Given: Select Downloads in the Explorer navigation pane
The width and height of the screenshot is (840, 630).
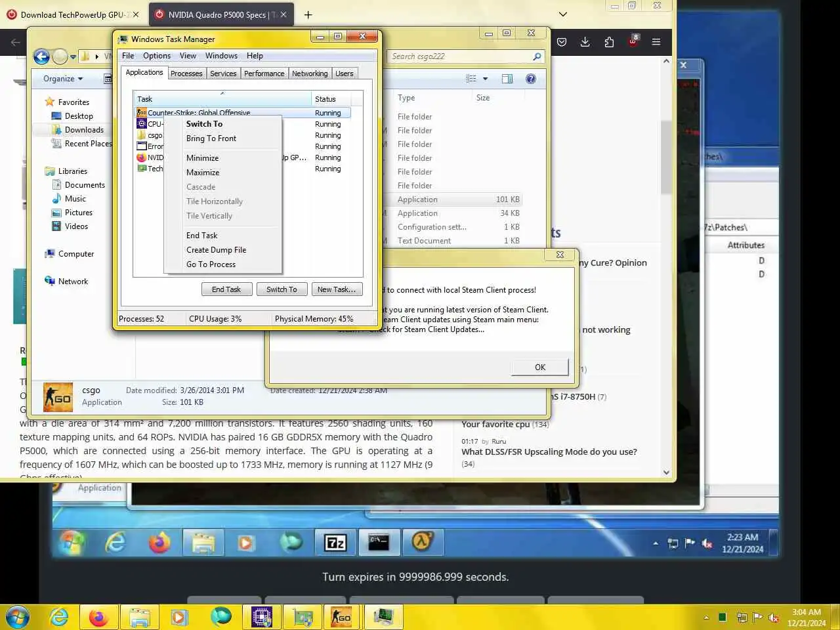Looking at the screenshot, I should (84, 130).
